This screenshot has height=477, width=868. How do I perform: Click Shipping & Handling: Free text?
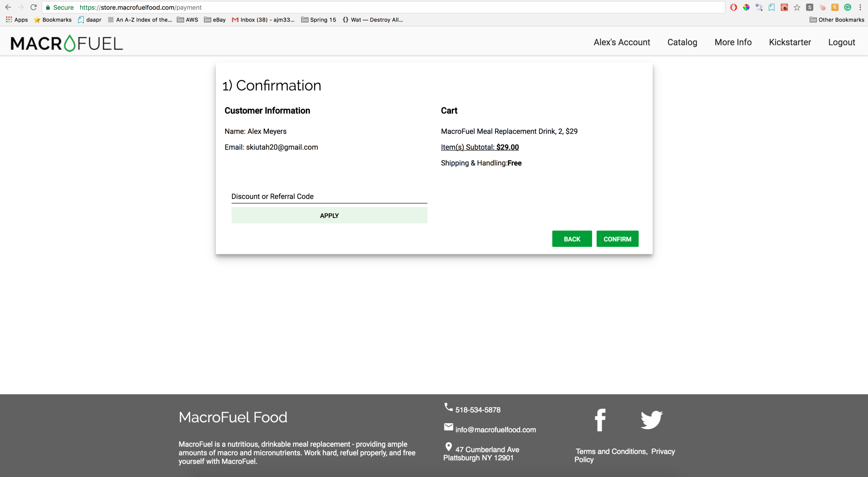[x=481, y=163]
